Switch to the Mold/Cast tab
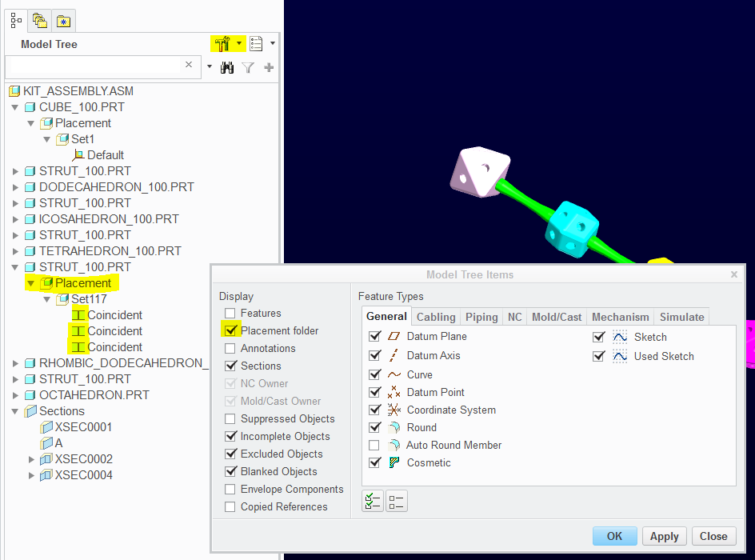Image resolution: width=755 pixels, height=560 pixels. click(x=557, y=317)
